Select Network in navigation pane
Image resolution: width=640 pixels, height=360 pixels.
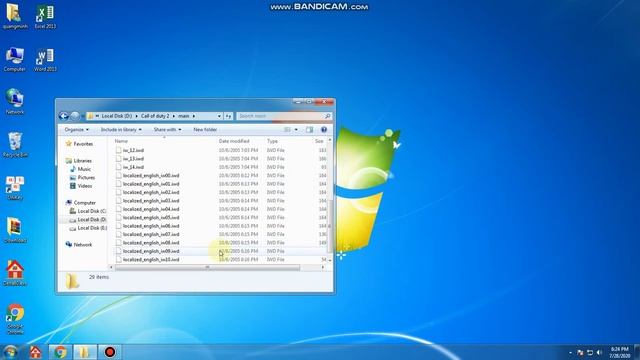tap(79, 245)
